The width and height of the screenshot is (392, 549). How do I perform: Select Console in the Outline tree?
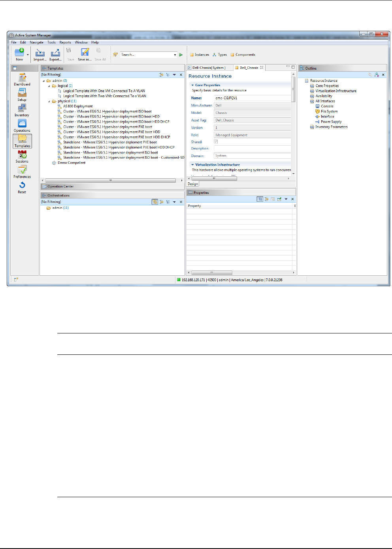(x=327, y=106)
